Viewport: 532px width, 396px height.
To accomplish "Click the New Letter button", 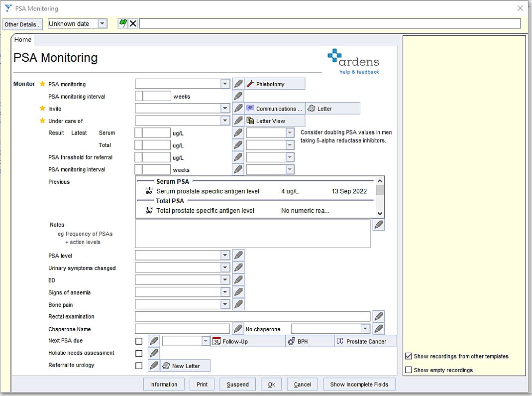I will pyautogui.click(x=185, y=366).
